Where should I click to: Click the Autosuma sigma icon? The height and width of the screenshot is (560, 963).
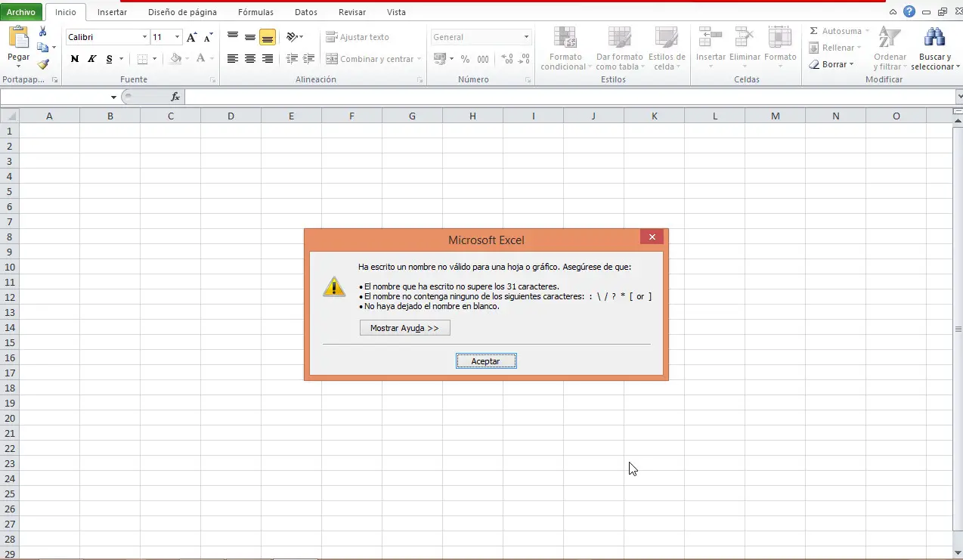[813, 31]
